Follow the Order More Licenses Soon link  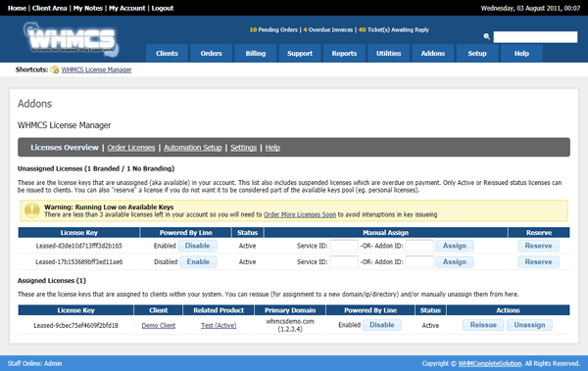point(300,214)
